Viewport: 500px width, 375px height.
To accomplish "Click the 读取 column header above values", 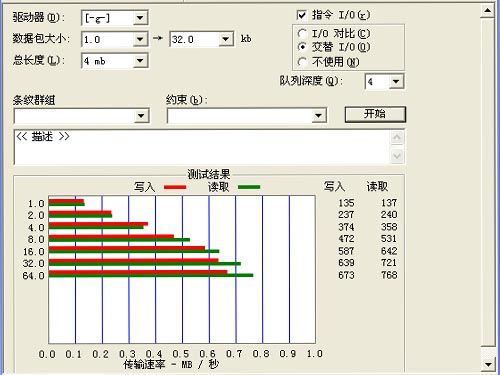I will (x=377, y=186).
